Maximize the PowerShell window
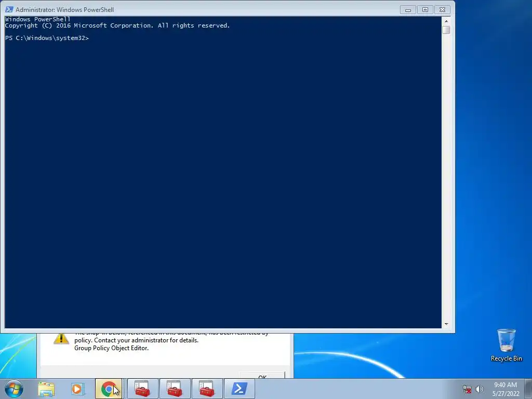532x399 pixels. [425, 10]
